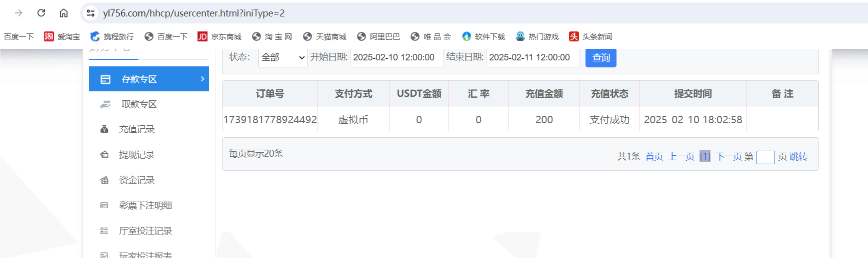Select order number 1739181778924492
This screenshot has height=258, width=868.
(x=270, y=120)
